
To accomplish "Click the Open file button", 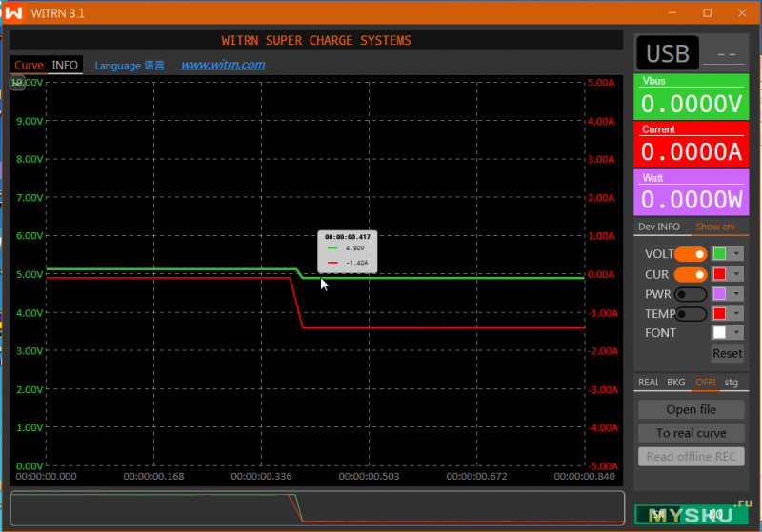I will [692, 409].
